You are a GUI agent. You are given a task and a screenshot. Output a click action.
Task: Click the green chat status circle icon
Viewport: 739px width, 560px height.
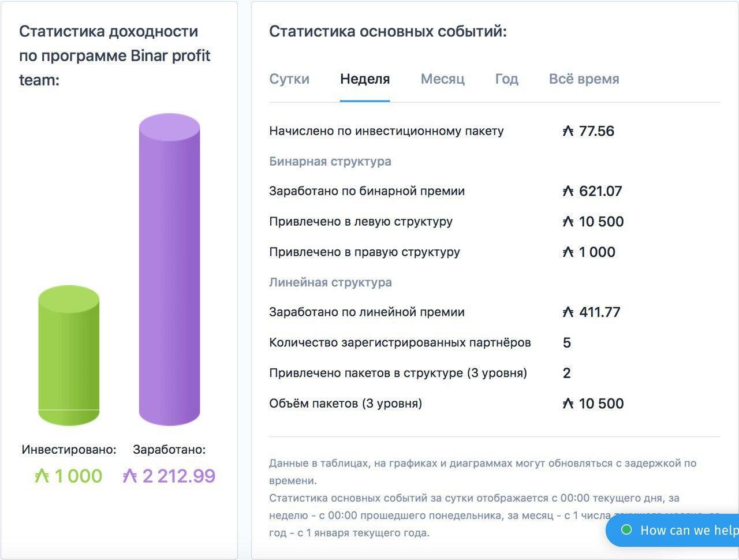626,530
